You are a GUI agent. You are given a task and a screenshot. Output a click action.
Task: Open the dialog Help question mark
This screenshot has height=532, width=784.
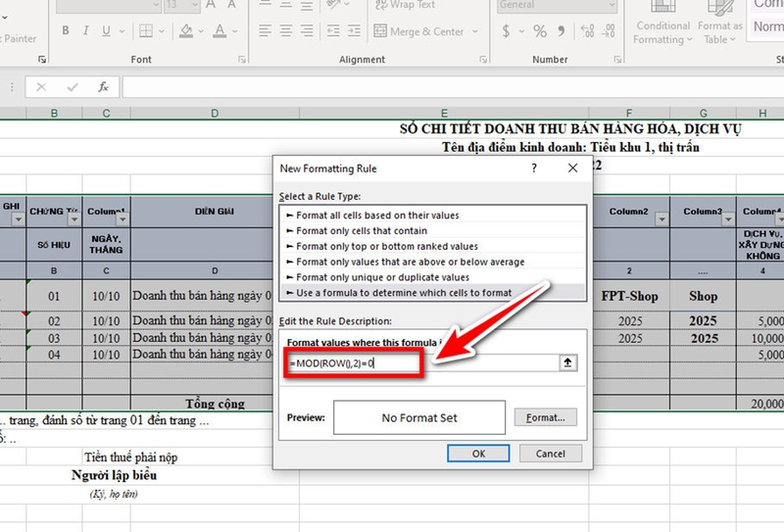coord(534,168)
